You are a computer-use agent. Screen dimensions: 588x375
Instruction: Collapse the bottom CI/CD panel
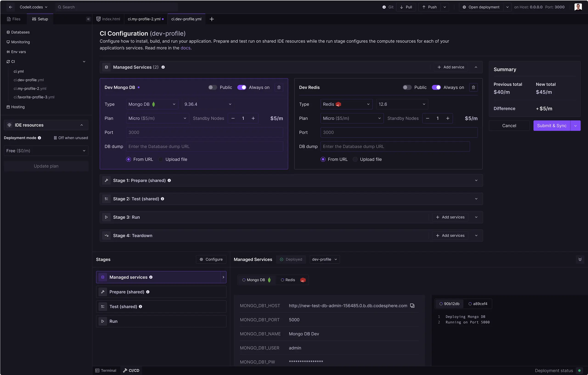point(580,259)
